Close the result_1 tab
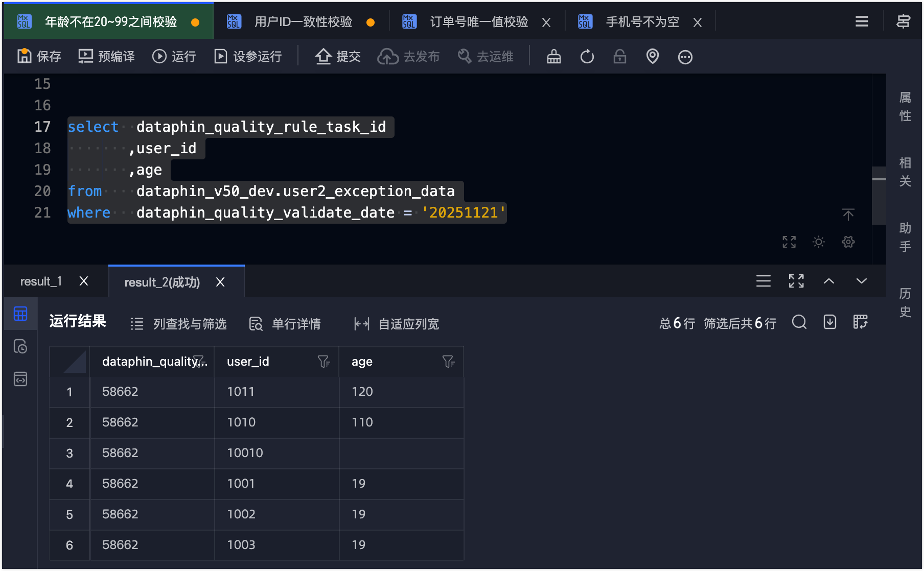This screenshot has height=571, width=924. (x=84, y=281)
